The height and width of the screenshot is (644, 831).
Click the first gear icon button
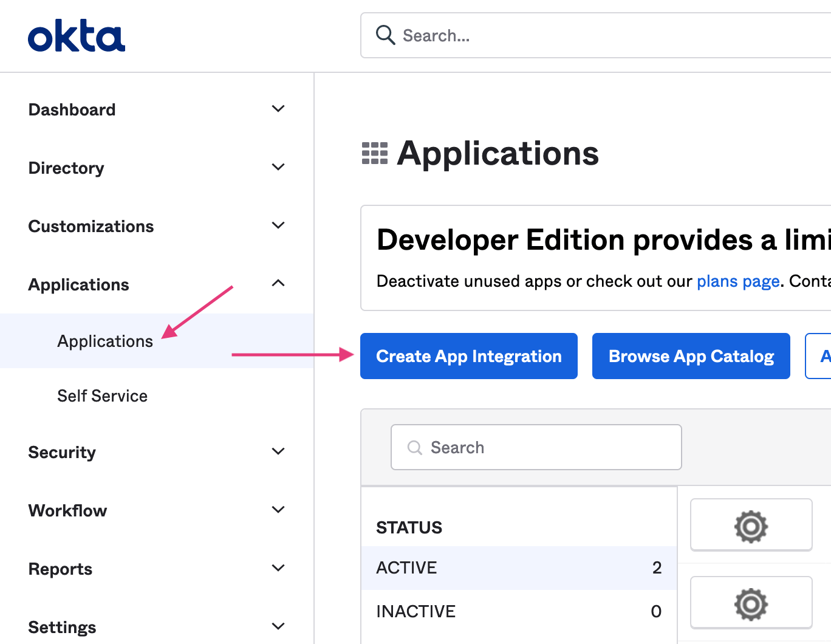(x=751, y=526)
